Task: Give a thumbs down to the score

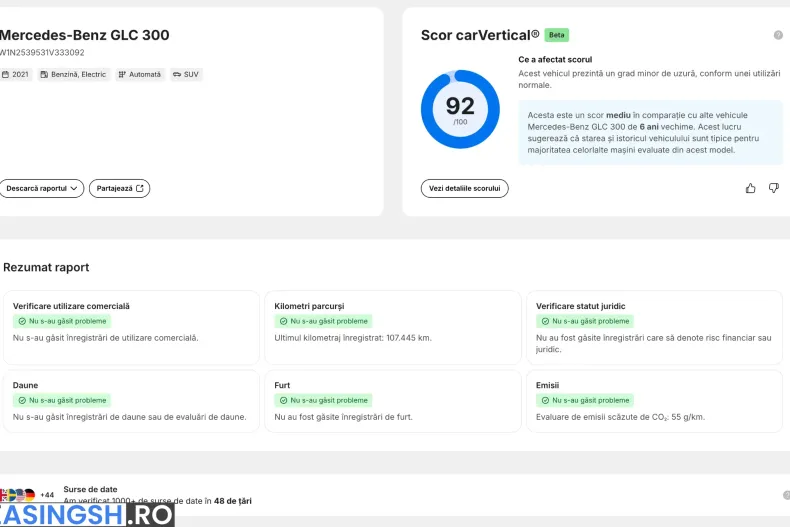Action: [x=774, y=188]
